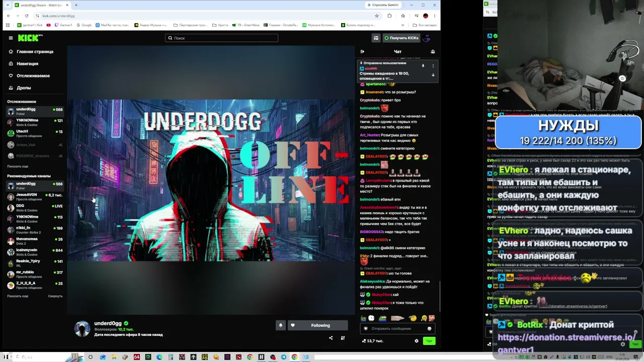Click the KICK logo

[x=30, y=38]
